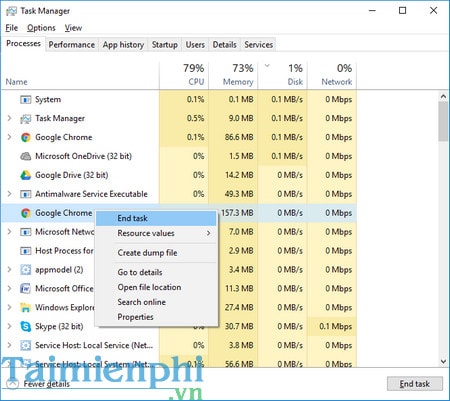Click the scrollbar down arrow

click(443, 361)
